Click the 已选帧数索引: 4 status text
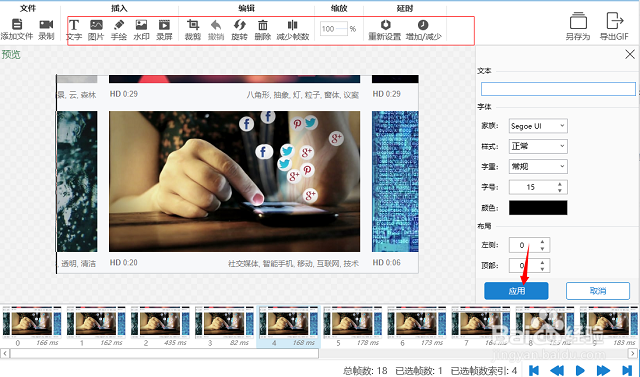 click(484, 370)
